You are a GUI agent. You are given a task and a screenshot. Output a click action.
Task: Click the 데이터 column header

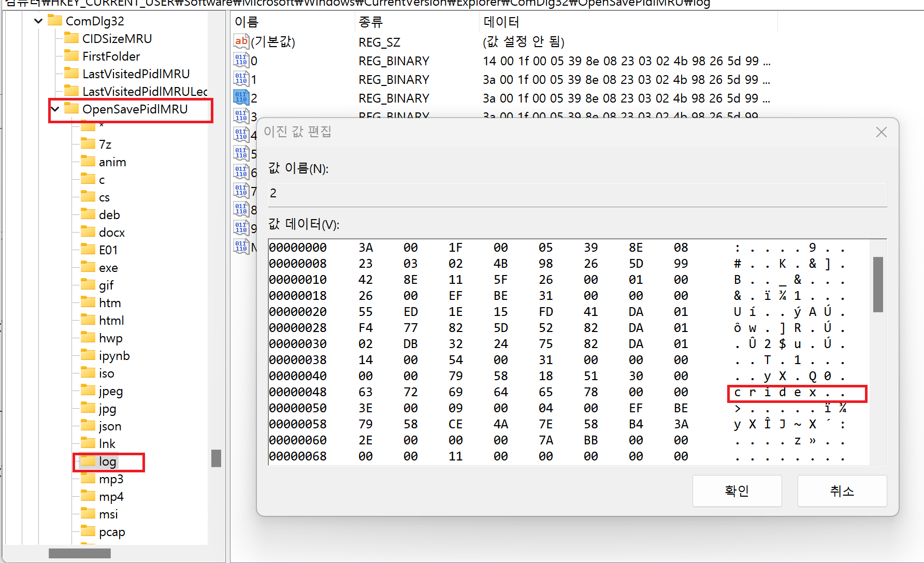pyautogui.click(x=501, y=22)
